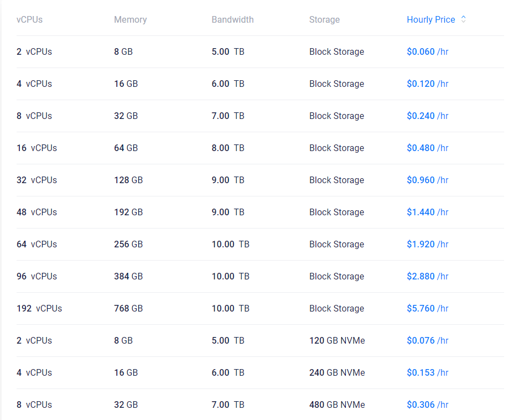
Task: Select the row with 120 GB NVMe storage
Action: click(x=260, y=340)
